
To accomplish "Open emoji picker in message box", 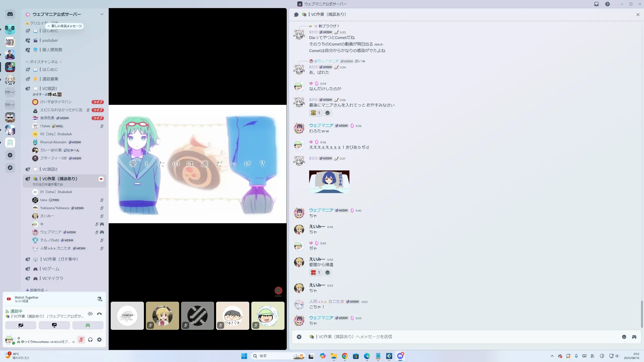I will 624,337.
